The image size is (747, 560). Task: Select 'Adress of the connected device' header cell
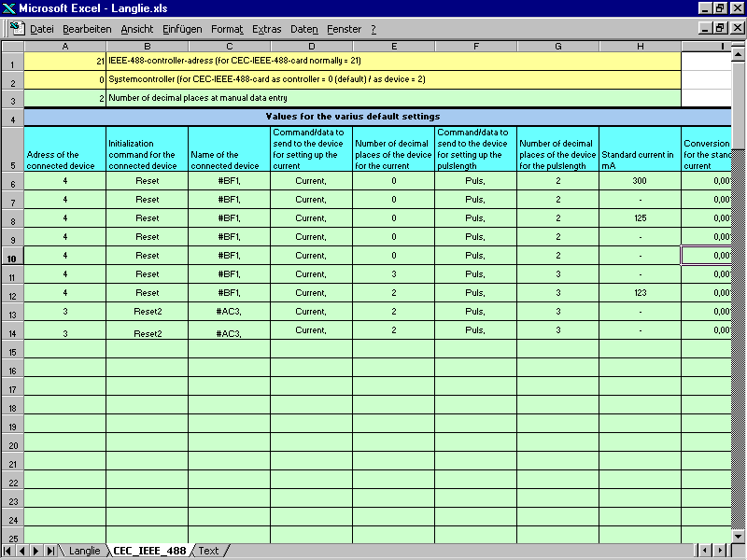pos(65,148)
